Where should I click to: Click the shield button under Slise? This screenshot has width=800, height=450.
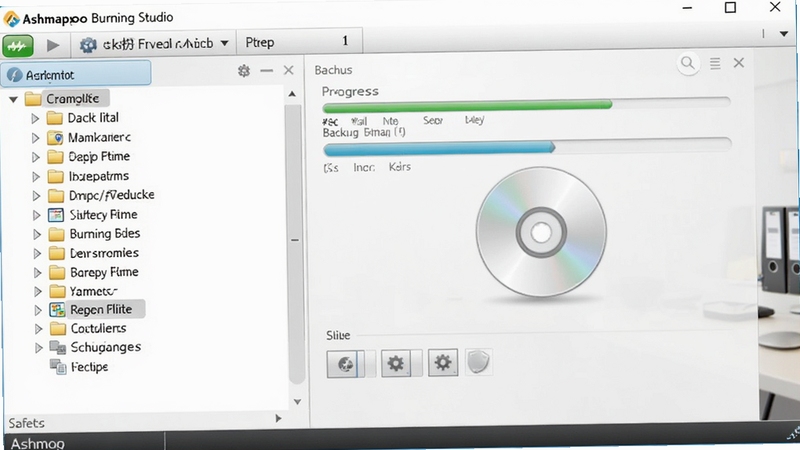479,362
